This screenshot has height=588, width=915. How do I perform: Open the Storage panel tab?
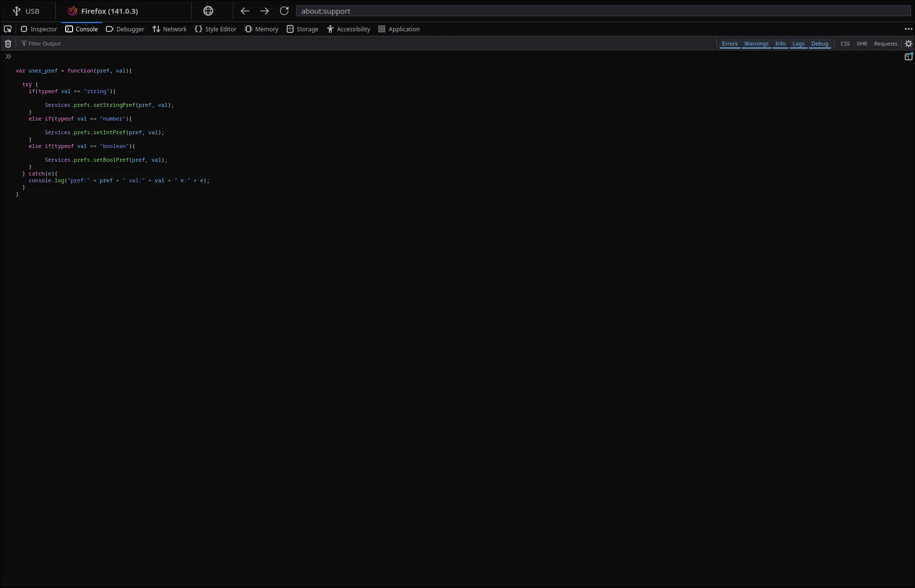pos(302,29)
